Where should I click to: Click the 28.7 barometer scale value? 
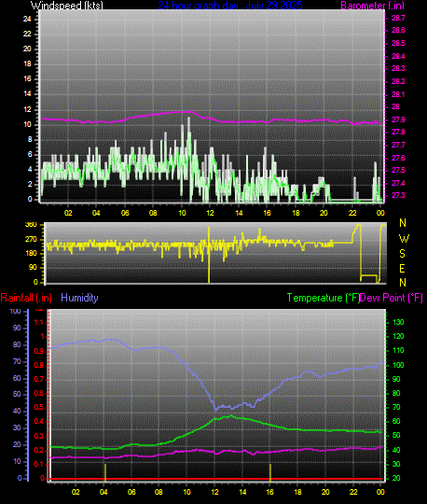pos(398,18)
